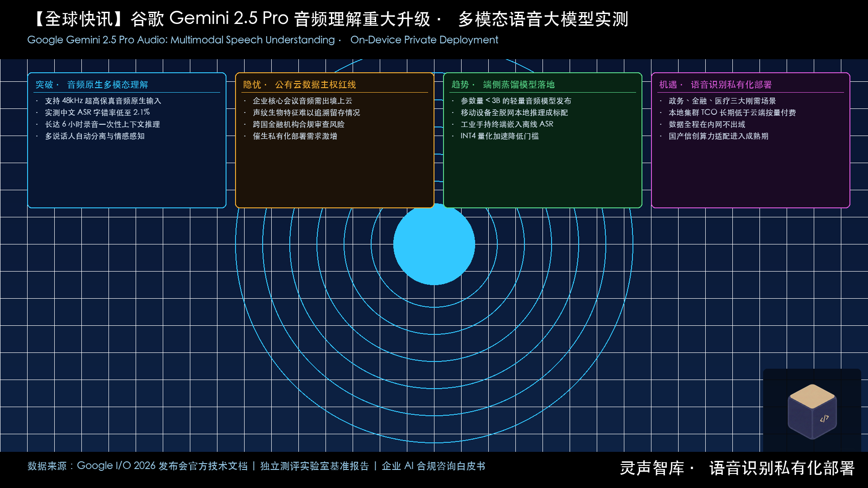Click the bullet '政务、金融、医疗三大刚需场景'

tap(722, 101)
